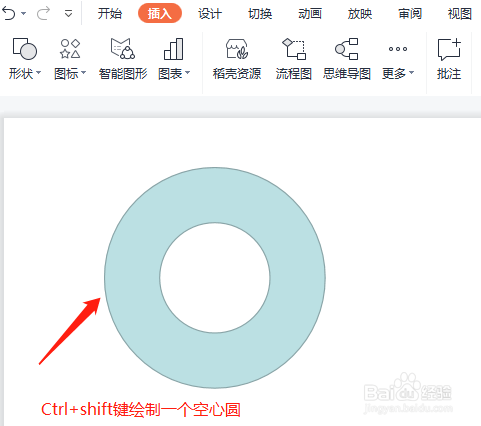Click the 形状 shapes icon
The height and width of the screenshot is (426, 481).
point(25,49)
